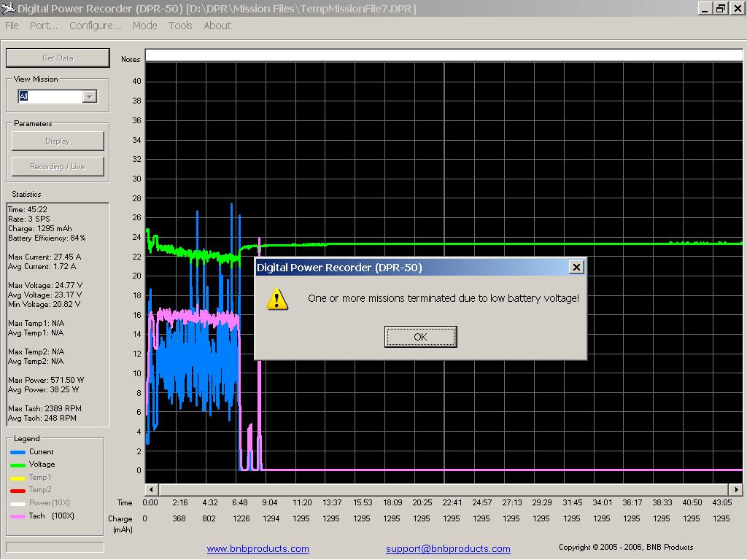Click the Voltage legend label
Viewport: 747px width, 560px height.
pyautogui.click(x=42, y=464)
